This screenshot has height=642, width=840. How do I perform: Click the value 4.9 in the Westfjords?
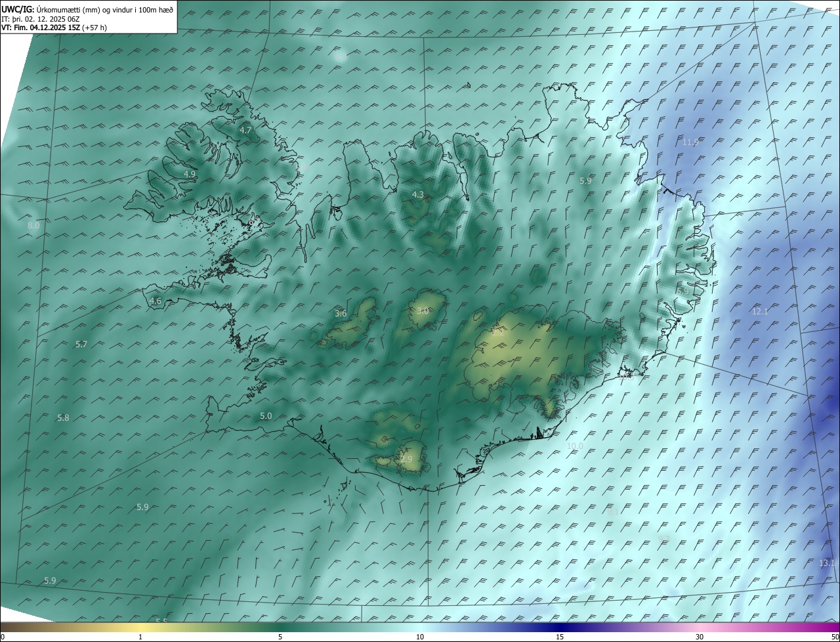click(x=190, y=174)
